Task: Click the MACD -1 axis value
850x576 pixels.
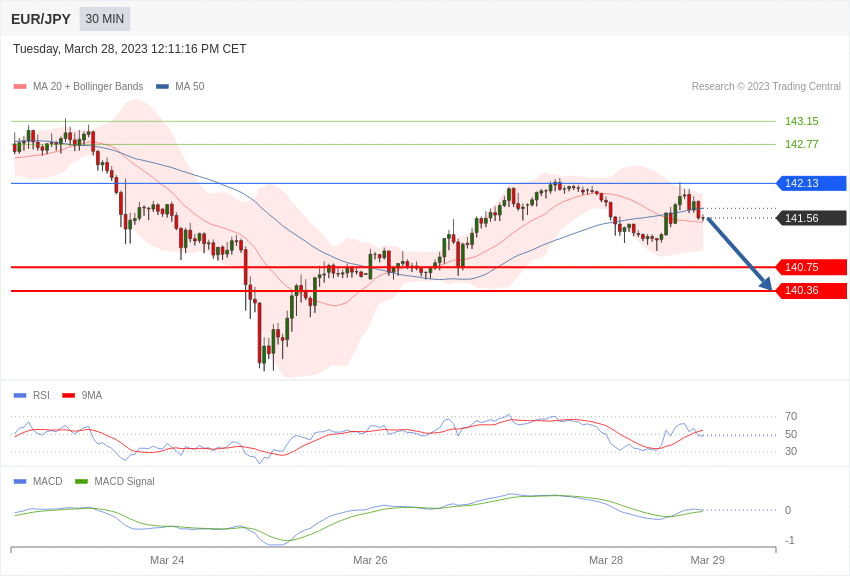Action: [x=789, y=540]
